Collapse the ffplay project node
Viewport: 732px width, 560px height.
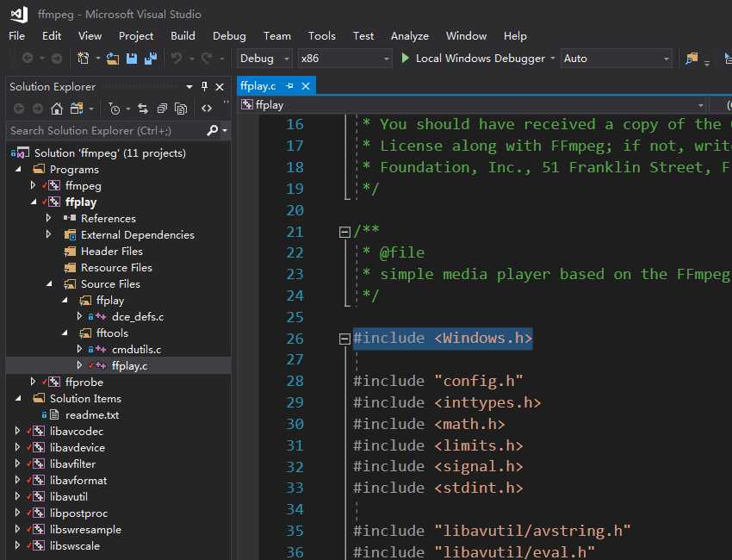33,202
